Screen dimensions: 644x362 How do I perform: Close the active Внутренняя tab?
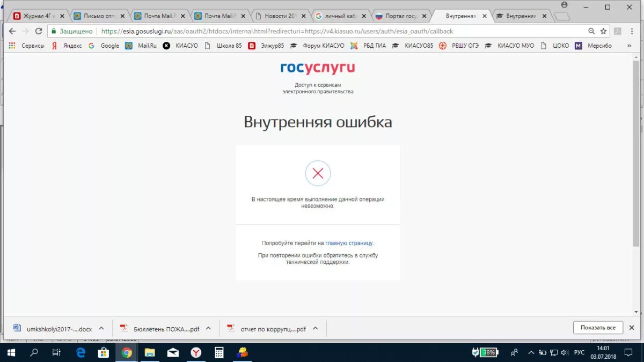pos(485,16)
